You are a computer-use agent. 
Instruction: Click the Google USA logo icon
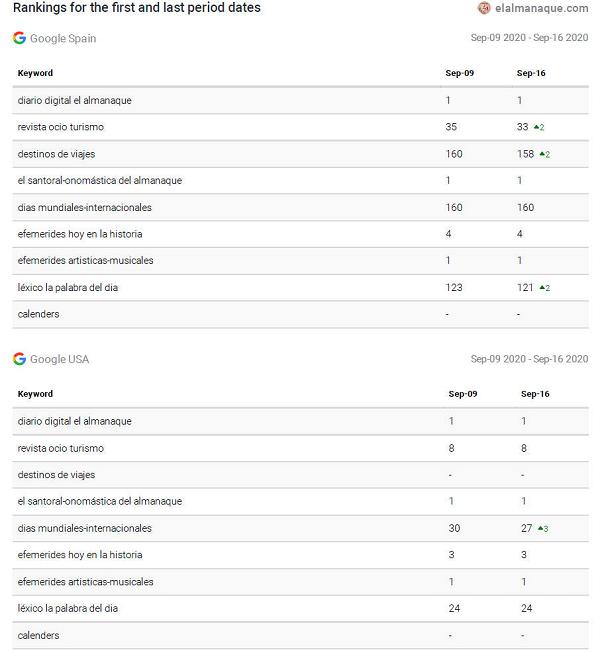(20, 359)
